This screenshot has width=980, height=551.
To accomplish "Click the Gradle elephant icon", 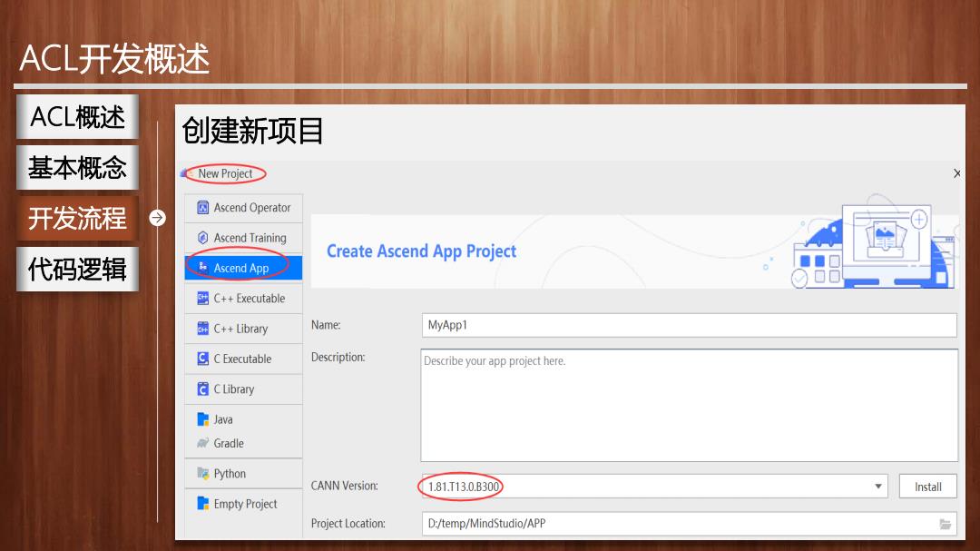I will [x=202, y=443].
